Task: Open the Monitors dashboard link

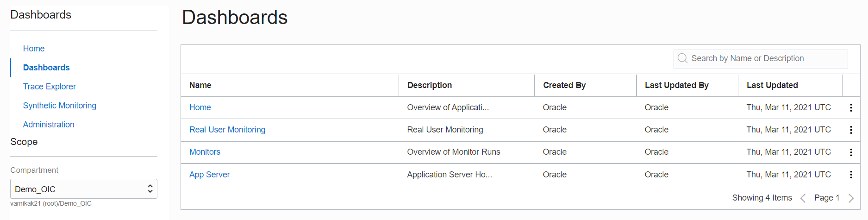Action: [205, 152]
